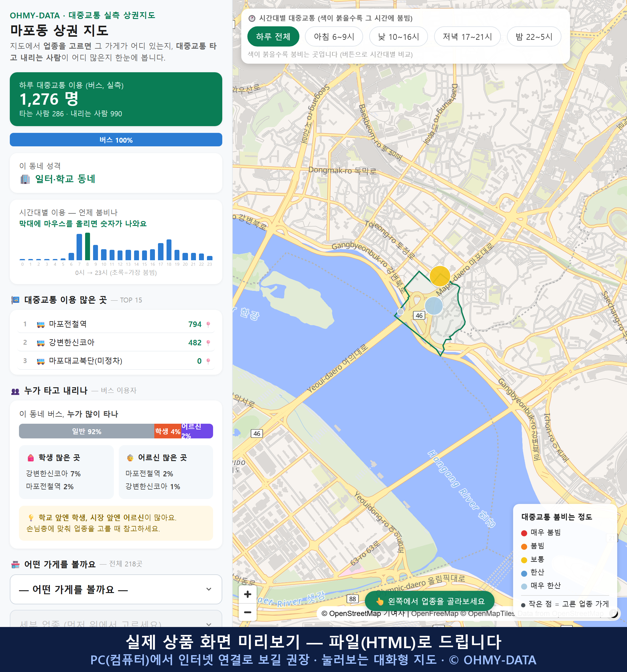Click the route 88 shield on the map
This screenshot has height=672, width=627.
click(x=353, y=599)
